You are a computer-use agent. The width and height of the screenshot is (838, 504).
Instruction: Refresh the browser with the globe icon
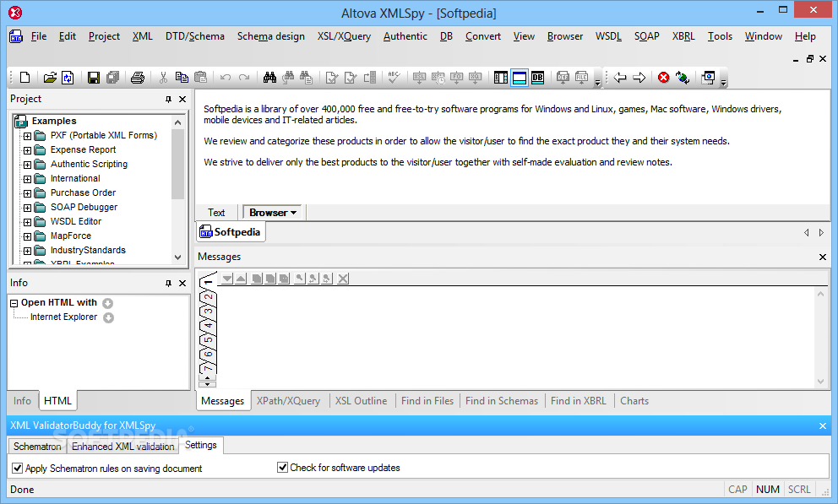pos(683,78)
